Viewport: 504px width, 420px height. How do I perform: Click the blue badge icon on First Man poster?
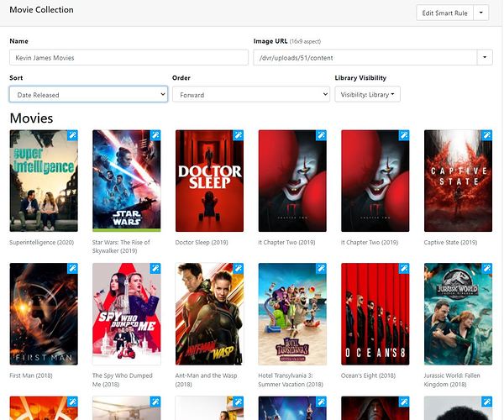73,268
